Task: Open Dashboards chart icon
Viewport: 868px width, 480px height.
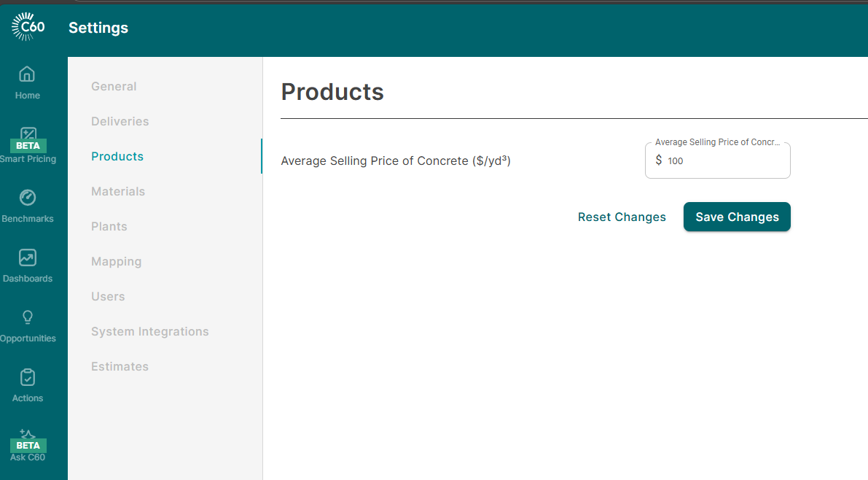Action: [x=28, y=258]
